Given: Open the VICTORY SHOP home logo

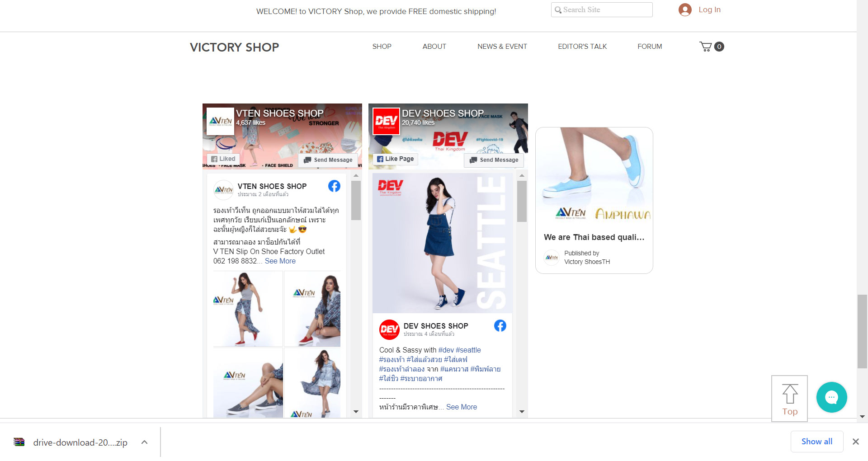Looking at the screenshot, I should coord(234,47).
